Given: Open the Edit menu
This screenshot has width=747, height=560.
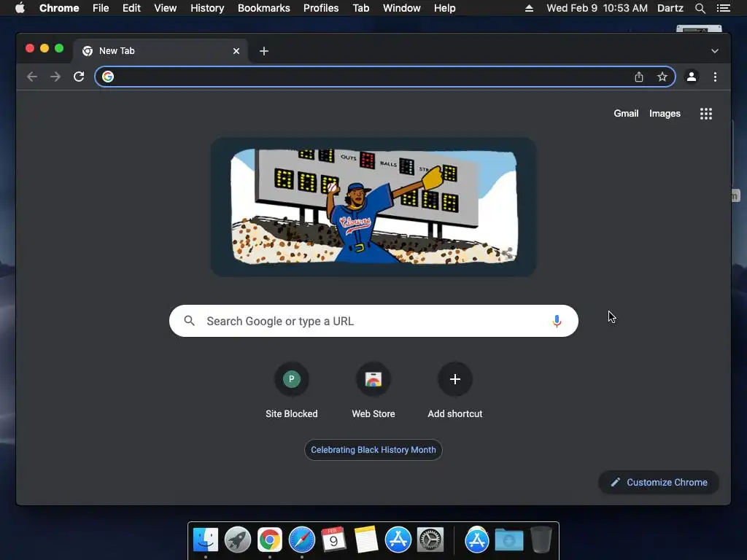Looking at the screenshot, I should [x=131, y=8].
